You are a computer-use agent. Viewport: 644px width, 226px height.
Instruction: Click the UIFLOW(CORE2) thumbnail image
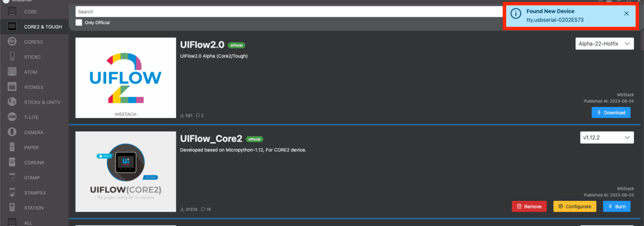pos(126,172)
